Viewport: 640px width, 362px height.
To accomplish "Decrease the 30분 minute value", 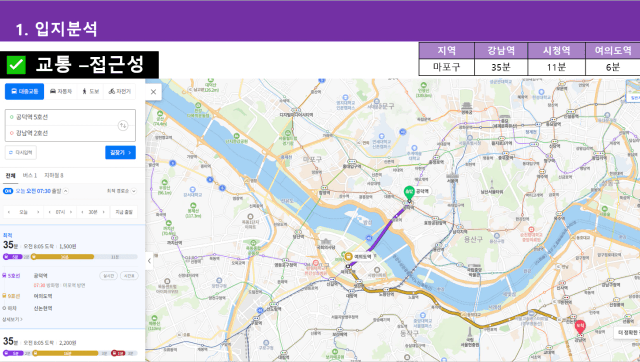I will point(82,212).
